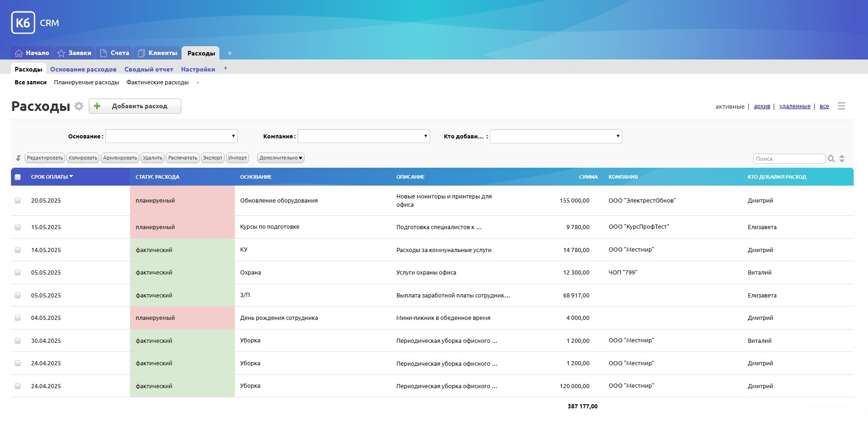Click the pink планируемый status cell for 15.05.2025

click(182, 227)
